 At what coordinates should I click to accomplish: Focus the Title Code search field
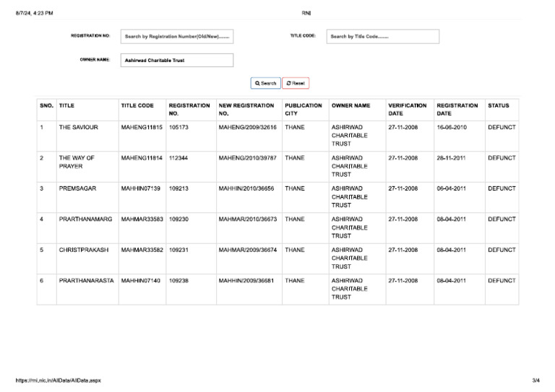pyautogui.click(x=383, y=36)
